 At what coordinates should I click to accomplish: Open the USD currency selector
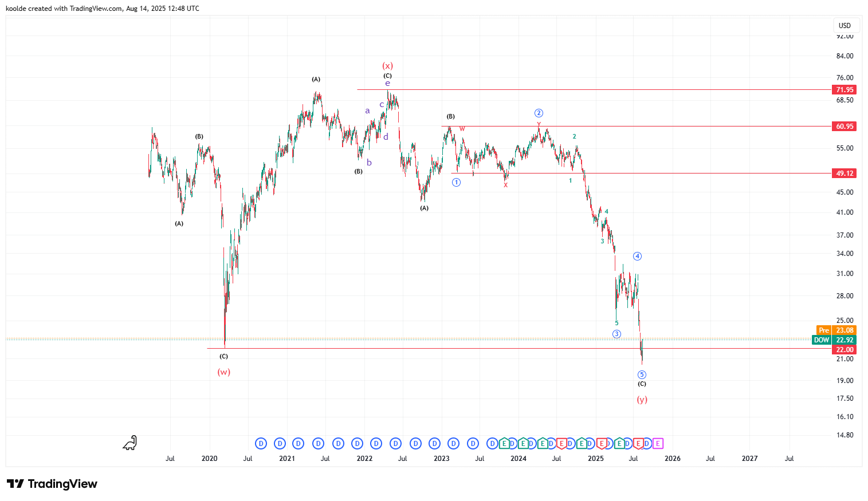click(845, 25)
